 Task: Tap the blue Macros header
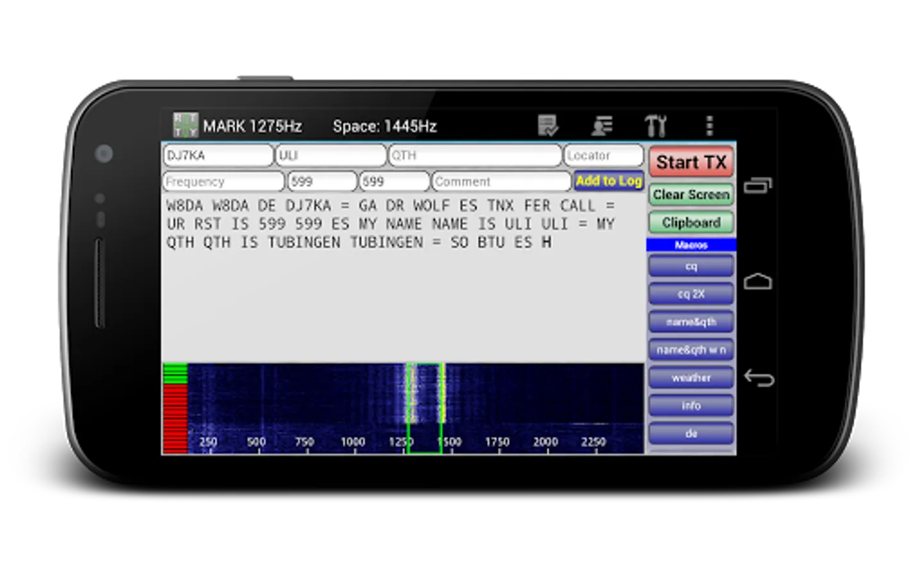coord(691,245)
